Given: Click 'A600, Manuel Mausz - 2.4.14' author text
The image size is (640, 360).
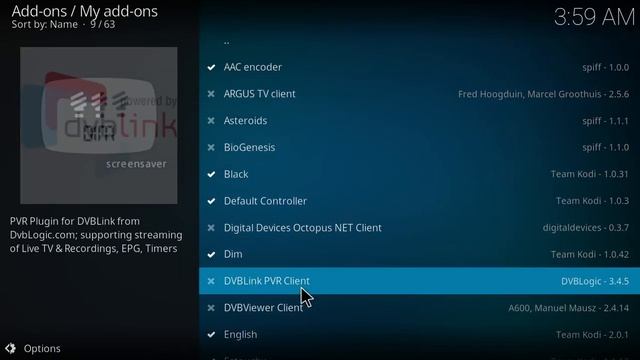Looking at the screenshot, I should [569, 308].
